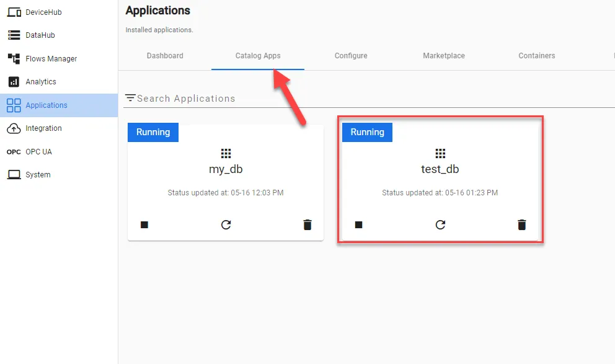
Task: Click the DeviceHub sidebar icon
Action: (14, 12)
